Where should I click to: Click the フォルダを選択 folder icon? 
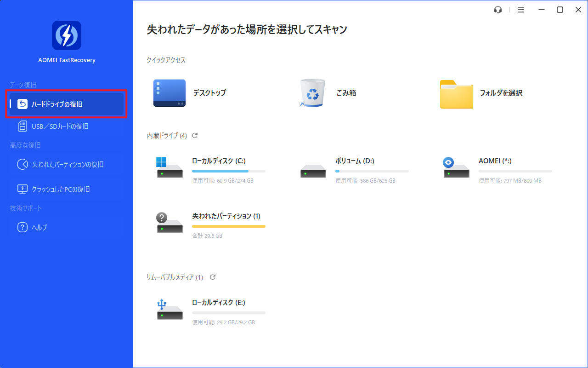click(456, 94)
